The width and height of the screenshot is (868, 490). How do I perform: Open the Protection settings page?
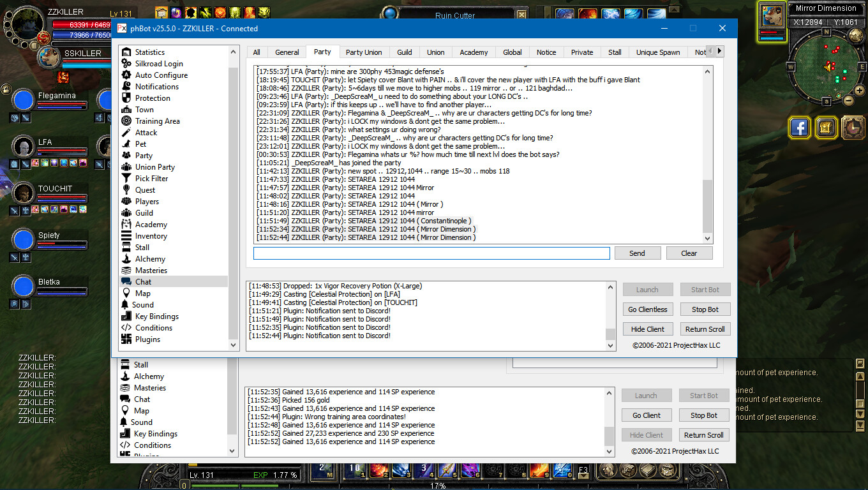point(153,98)
